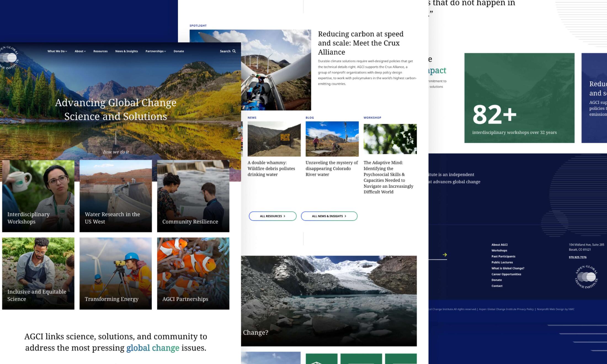Image resolution: width=607 pixels, height=364 pixels.
Task: Open the Inclusive and Equitable Science card
Action: coord(38,274)
